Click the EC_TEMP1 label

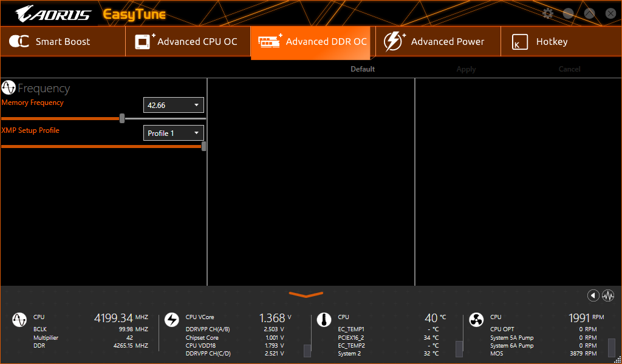351,329
